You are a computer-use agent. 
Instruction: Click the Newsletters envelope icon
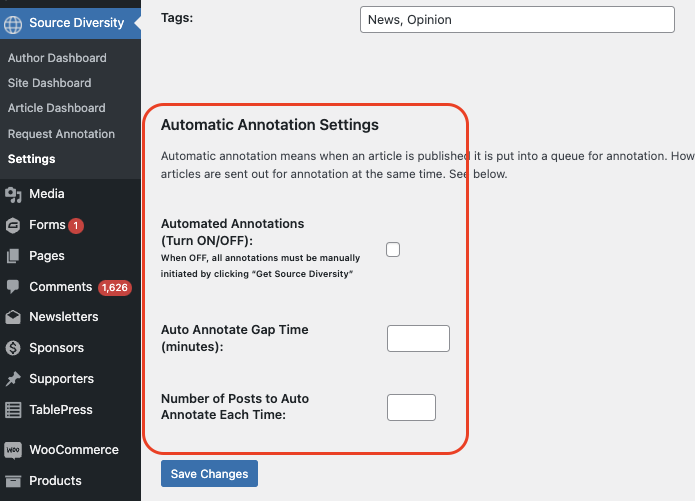[14, 317]
